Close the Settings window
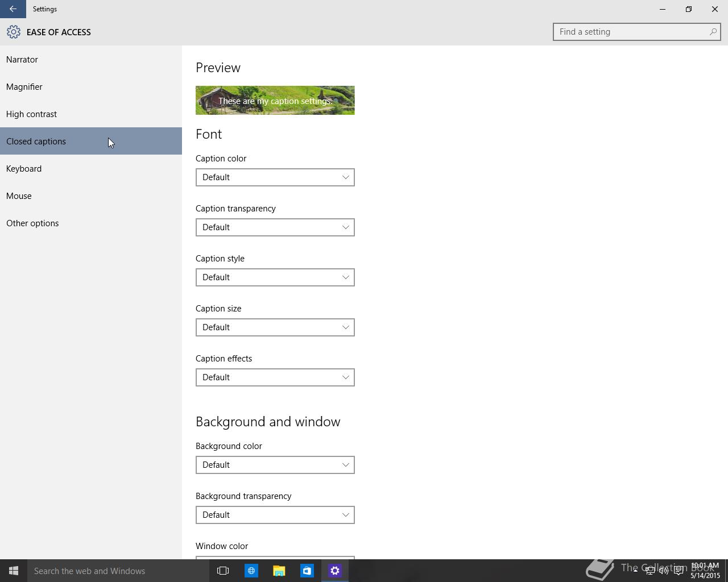The image size is (728, 582). point(715,9)
